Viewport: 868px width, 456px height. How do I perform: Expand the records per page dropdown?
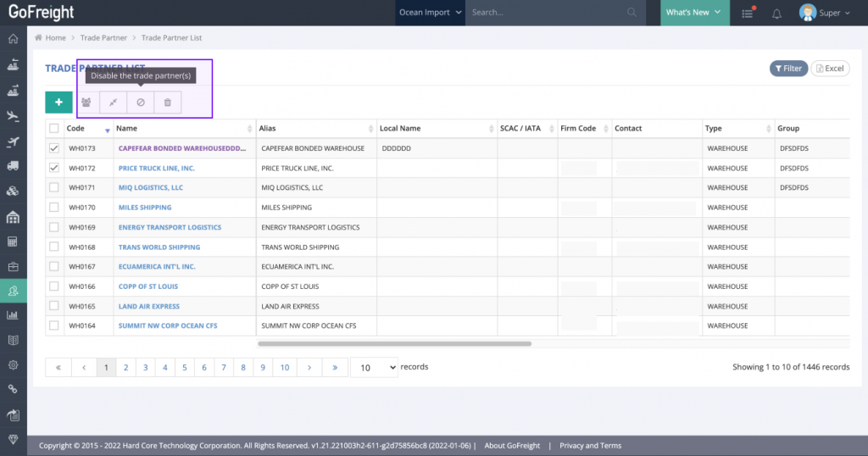(374, 368)
